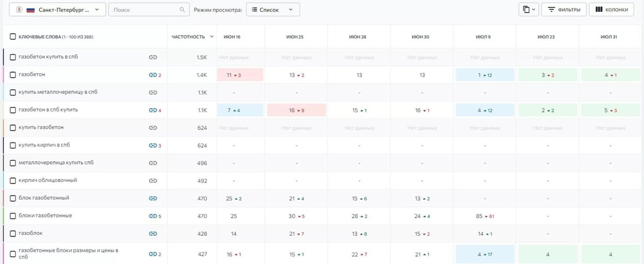Click the ИЮН 25 column header

pos(296,37)
